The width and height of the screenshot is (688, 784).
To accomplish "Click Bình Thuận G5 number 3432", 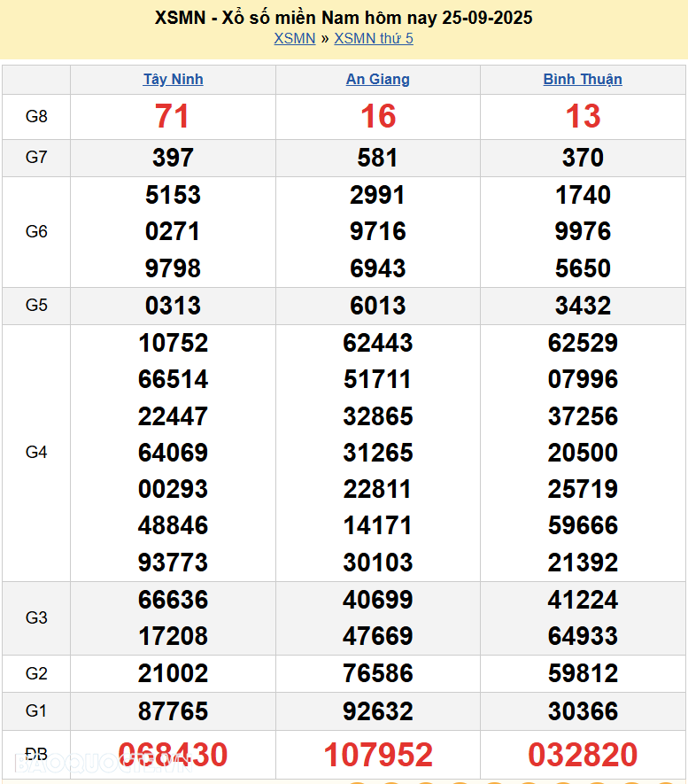I will (583, 306).
